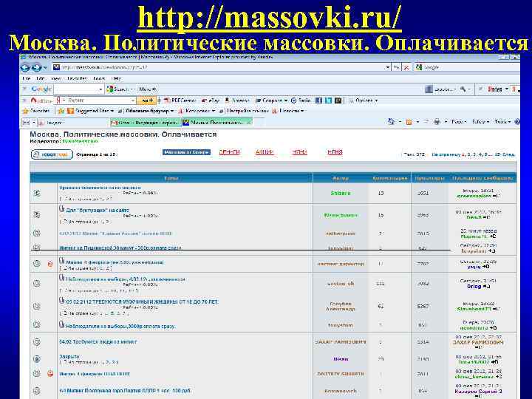This screenshot has width=532, height=399.
Task: Click the Print icon in command bar
Action: [437, 121]
